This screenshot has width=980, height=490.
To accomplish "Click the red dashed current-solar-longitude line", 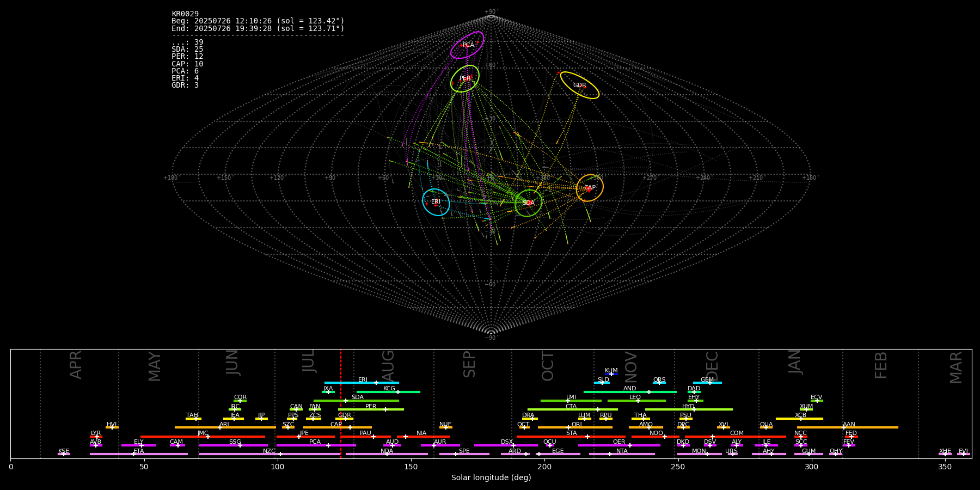I will click(x=341, y=404).
